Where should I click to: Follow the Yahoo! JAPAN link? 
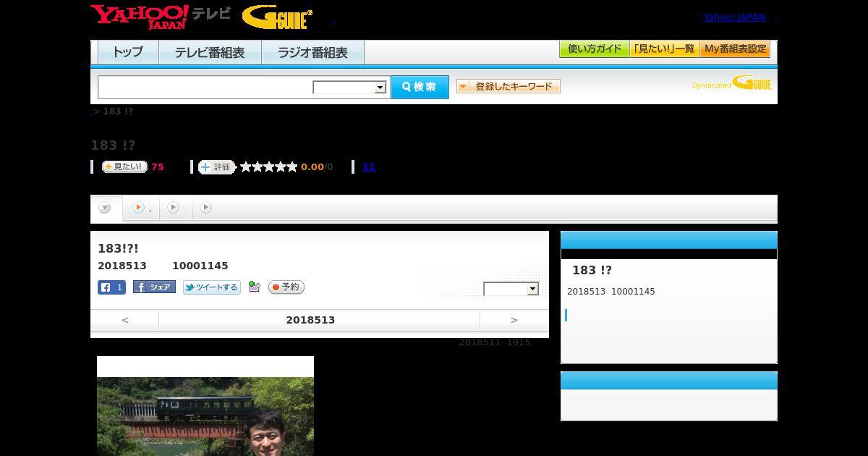click(x=734, y=17)
